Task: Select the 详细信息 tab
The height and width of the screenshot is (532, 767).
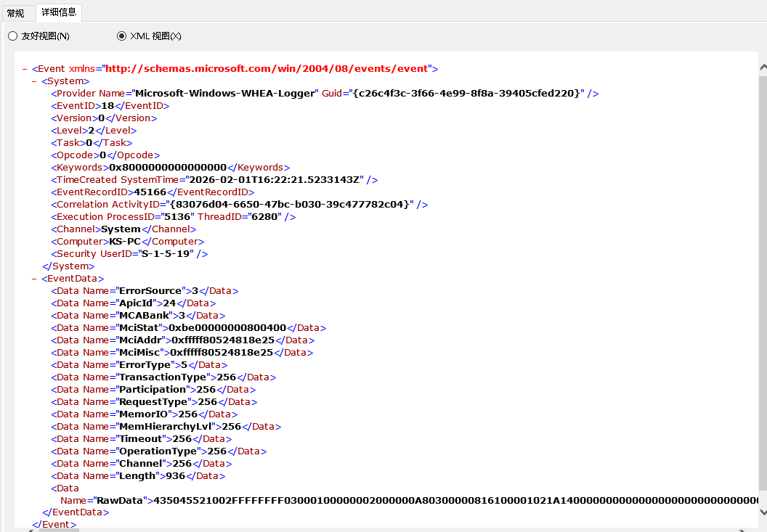Action: pyautogui.click(x=58, y=12)
